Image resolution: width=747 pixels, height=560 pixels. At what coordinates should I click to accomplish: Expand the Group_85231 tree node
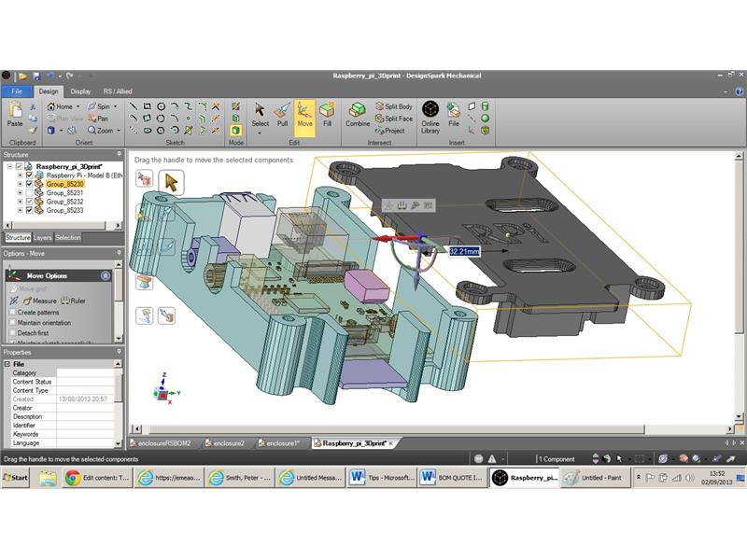(20, 193)
